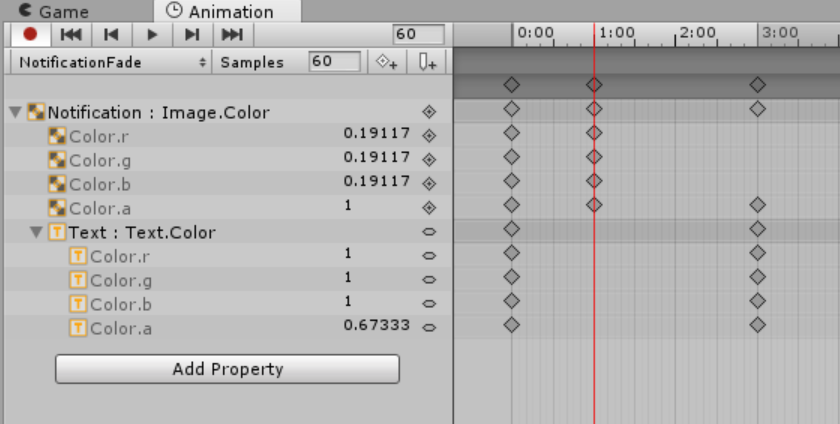The width and height of the screenshot is (840, 424).
Task: Jump to first keyframe of clip
Action: [x=70, y=34]
